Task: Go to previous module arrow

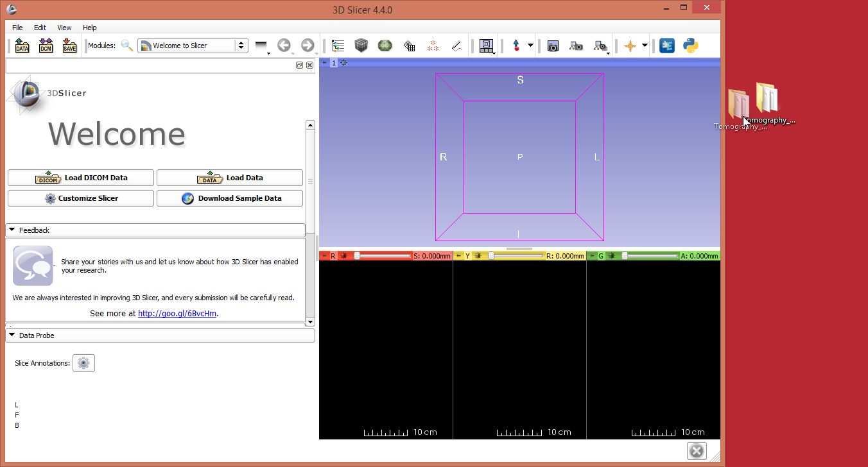Action: 284,46
